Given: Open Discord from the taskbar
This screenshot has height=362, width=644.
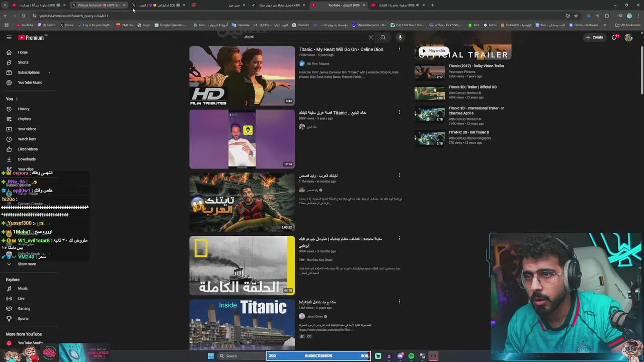Looking at the screenshot, I should pos(400,356).
